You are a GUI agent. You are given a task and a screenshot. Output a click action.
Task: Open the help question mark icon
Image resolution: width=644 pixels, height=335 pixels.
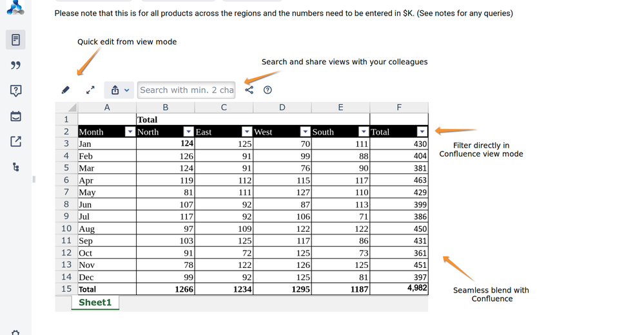tap(268, 90)
